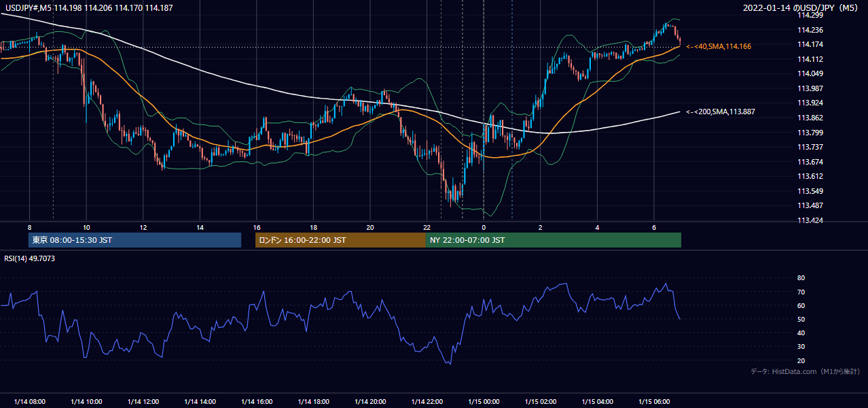Click price level 113.924 on the price axis
This screenshot has height=408, width=868.
pos(811,103)
